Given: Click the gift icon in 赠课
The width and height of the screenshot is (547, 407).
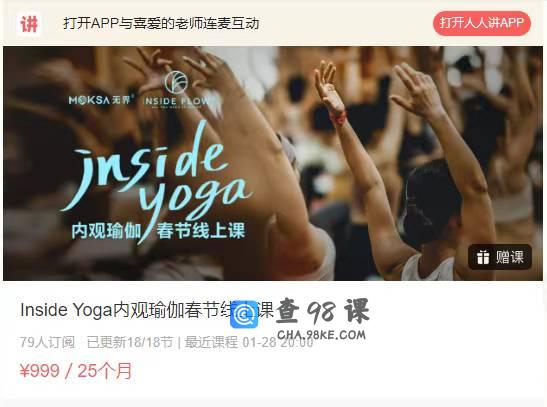Looking at the screenshot, I should click(x=483, y=257).
